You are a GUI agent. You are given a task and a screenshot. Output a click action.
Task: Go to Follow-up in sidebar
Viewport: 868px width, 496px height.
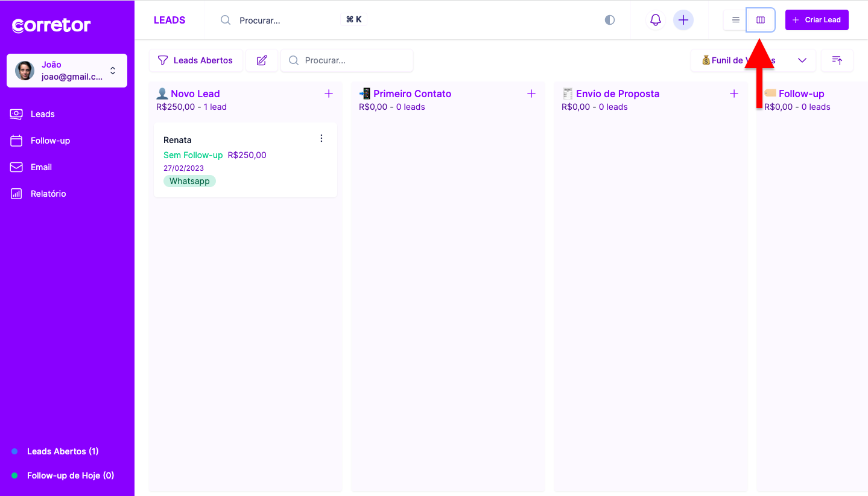pos(50,141)
